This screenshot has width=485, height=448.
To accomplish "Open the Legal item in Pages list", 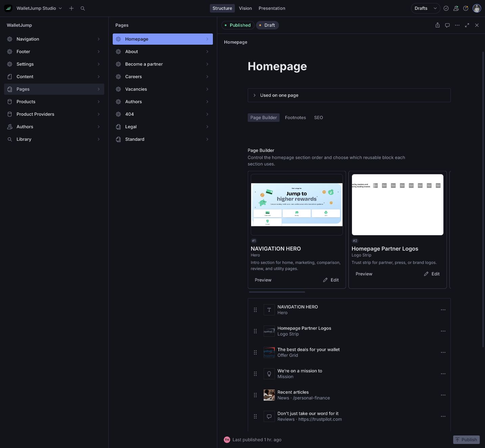I will (163, 127).
